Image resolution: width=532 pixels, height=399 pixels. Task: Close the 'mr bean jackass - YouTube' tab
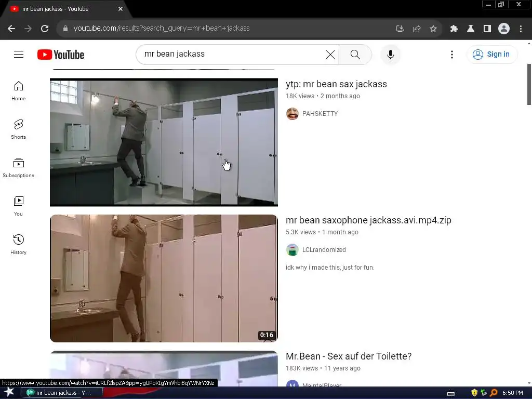point(121,9)
